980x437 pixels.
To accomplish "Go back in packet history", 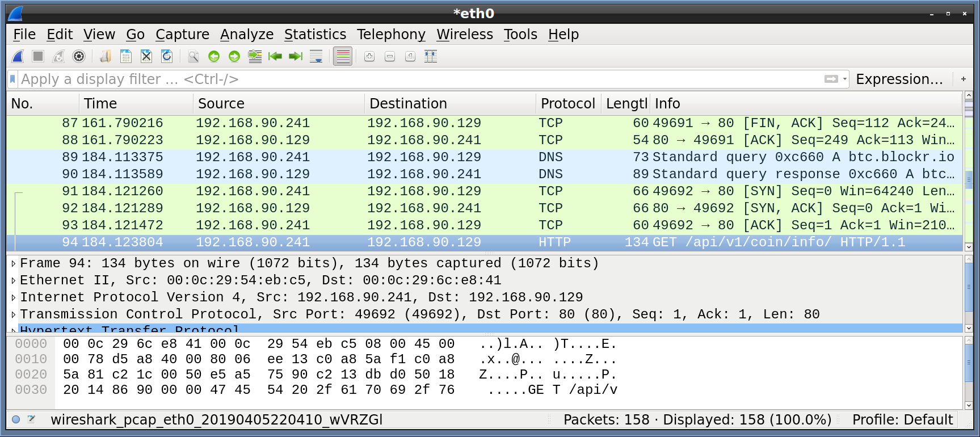I will coord(214,56).
